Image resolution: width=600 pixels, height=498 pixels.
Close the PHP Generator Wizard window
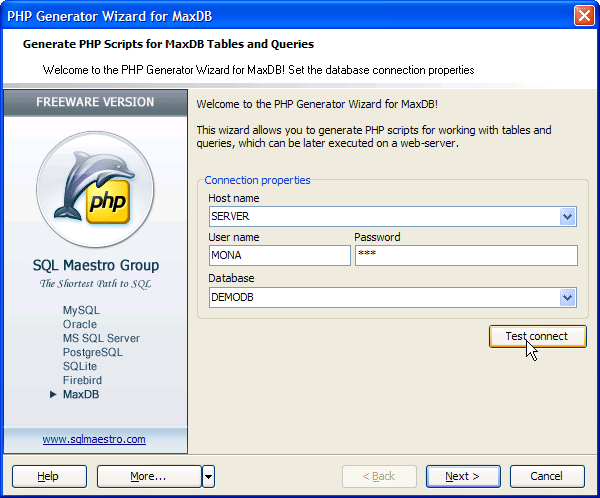coord(584,15)
